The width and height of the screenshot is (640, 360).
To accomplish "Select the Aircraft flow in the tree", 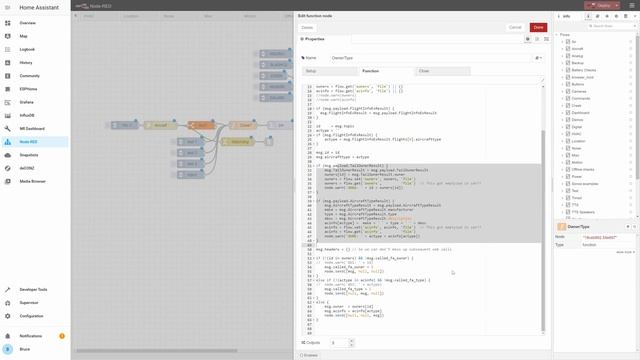I will click(x=577, y=49).
